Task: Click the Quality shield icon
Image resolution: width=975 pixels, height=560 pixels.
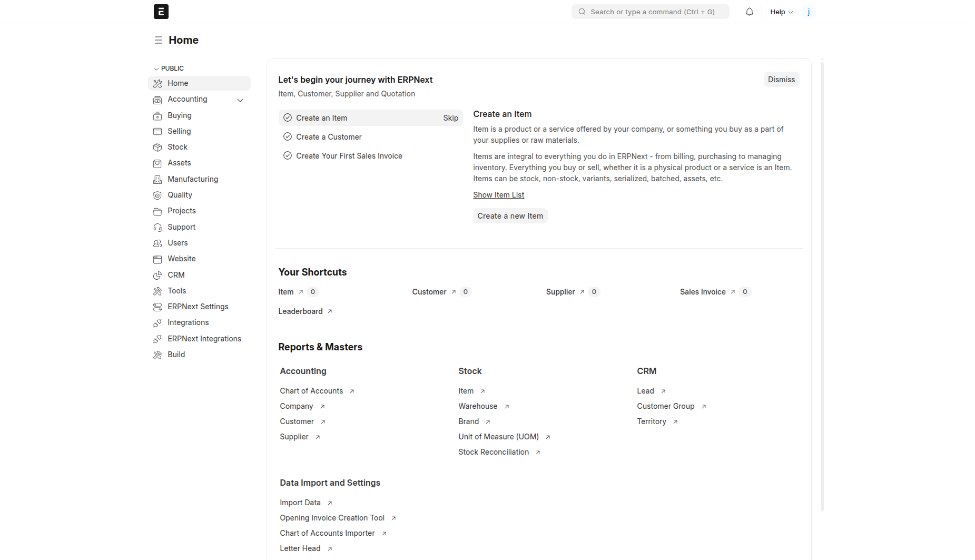Action: [x=157, y=195]
